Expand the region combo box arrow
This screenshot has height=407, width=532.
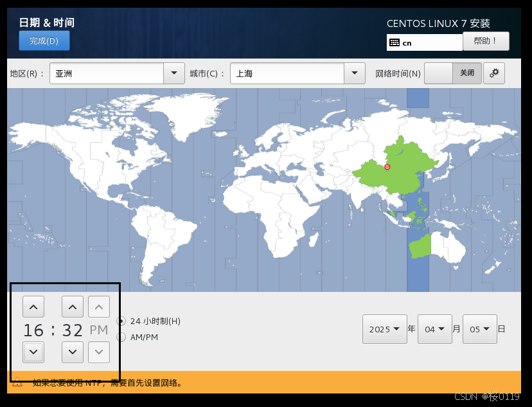point(174,73)
